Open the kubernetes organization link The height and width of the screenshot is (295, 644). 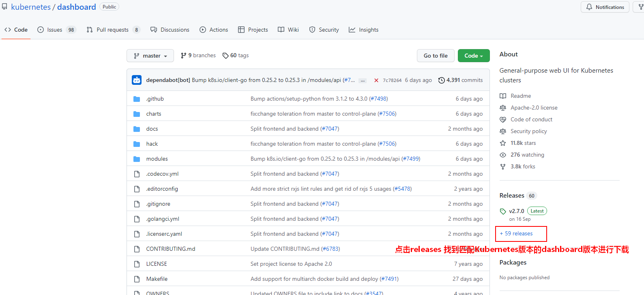[31, 7]
